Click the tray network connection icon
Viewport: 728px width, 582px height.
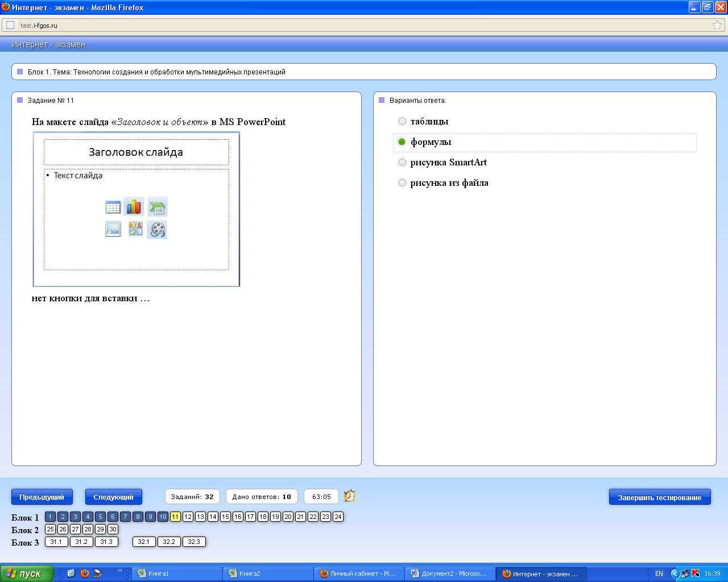coord(685,573)
